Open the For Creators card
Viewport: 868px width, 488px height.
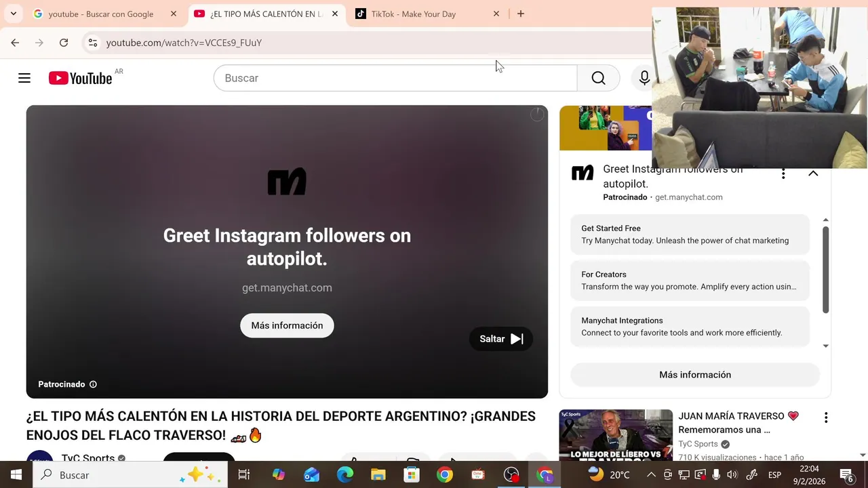690,281
